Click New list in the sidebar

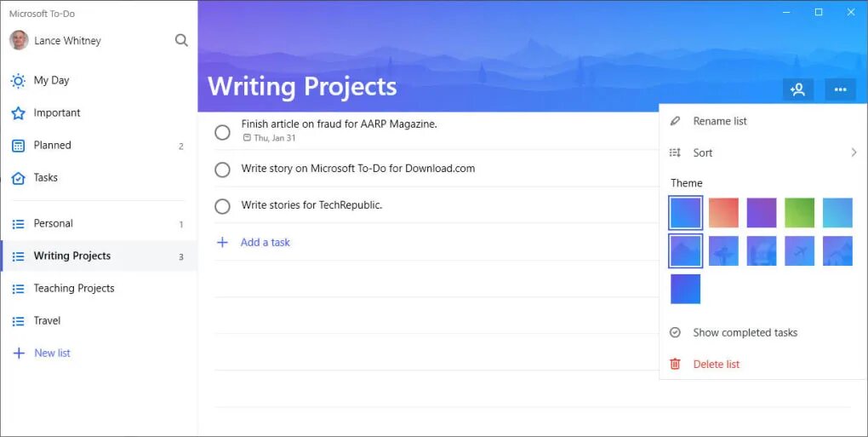point(52,353)
